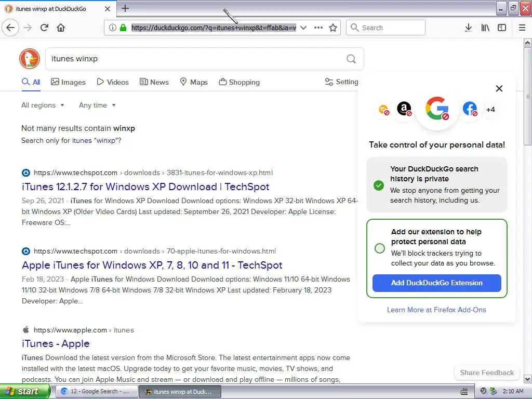This screenshot has height=399, width=532.
Task: Open the Any time filter dropdown
Action: pyautogui.click(x=97, y=105)
